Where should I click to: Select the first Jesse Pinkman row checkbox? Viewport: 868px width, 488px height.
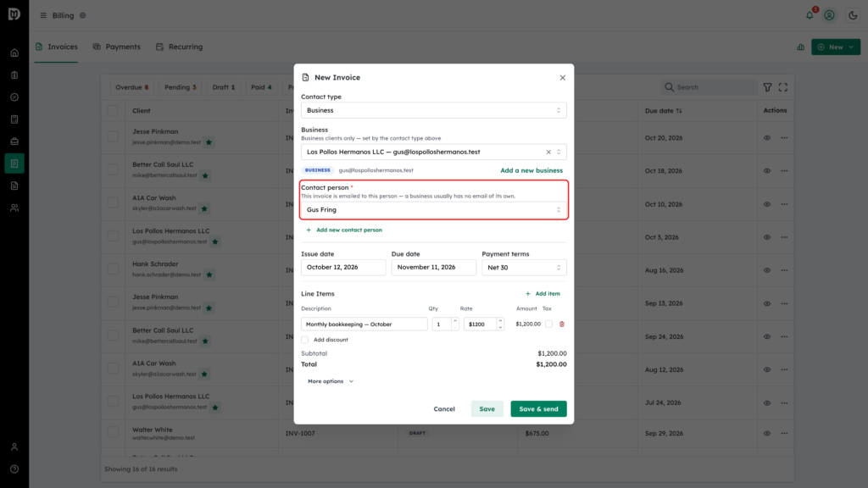(x=113, y=136)
